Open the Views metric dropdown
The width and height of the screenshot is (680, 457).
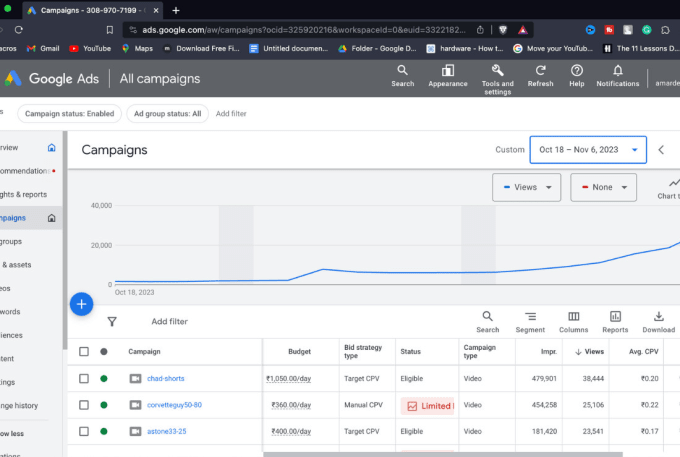coord(526,187)
